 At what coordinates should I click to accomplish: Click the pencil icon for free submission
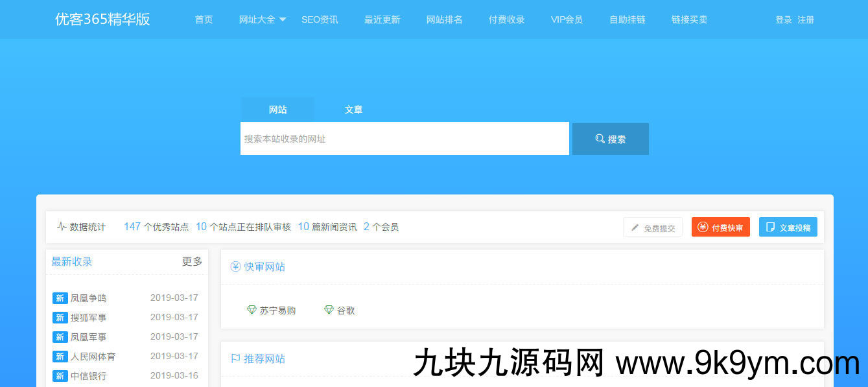click(x=635, y=228)
